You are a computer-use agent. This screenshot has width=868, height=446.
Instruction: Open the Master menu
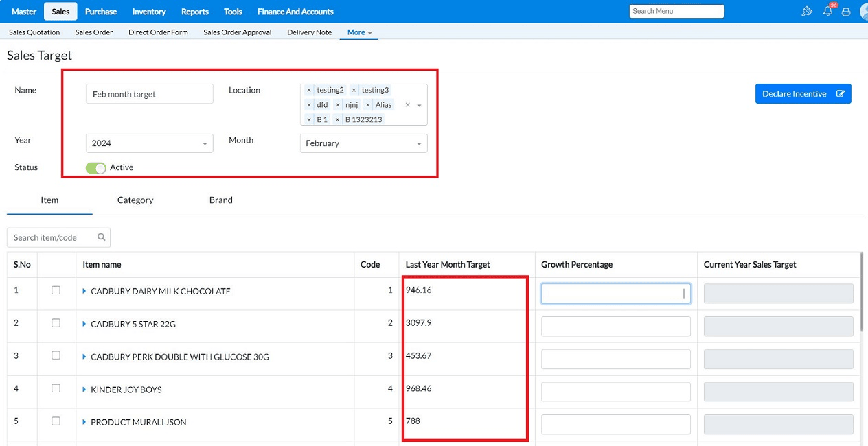tap(24, 12)
